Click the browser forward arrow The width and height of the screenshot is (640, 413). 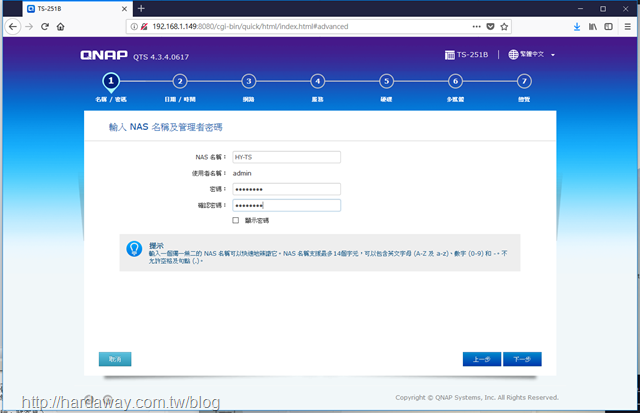(x=29, y=27)
